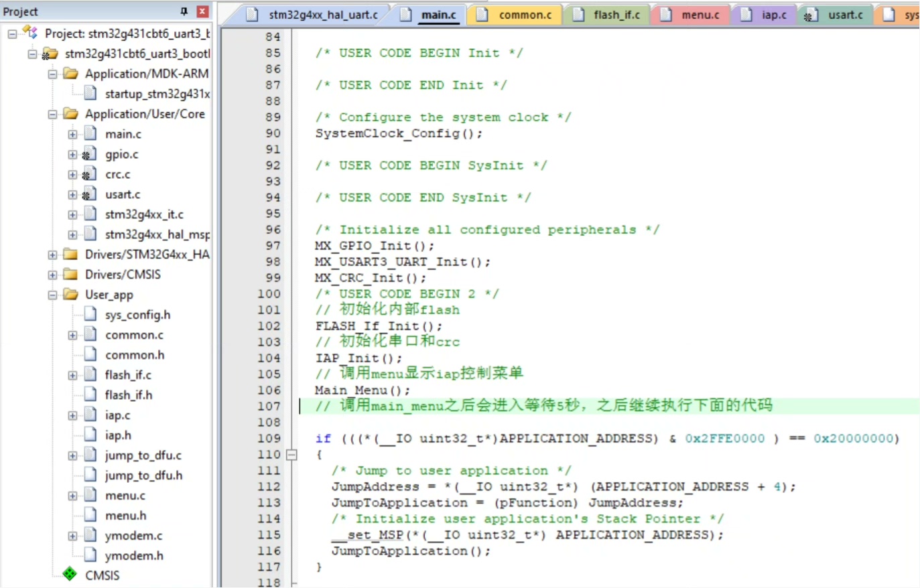Screen dimensions: 920x588
Task: Click usart.c gear file icon in tree
Action: click(x=89, y=194)
